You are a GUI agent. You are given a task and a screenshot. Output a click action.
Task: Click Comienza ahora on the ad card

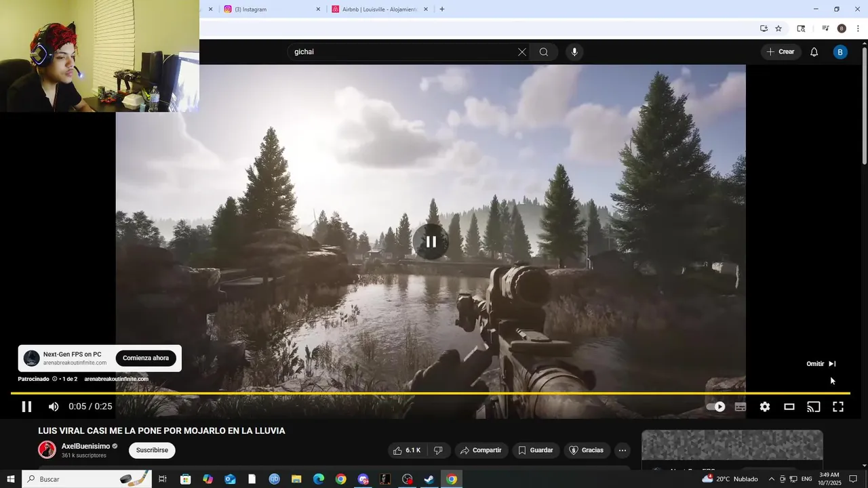(146, 358)
